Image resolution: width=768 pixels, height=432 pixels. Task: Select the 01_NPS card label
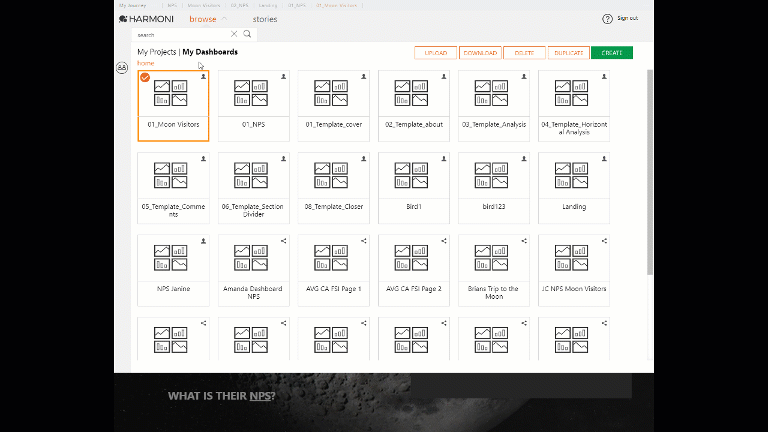pyautogui.click(x=254, y=124)
